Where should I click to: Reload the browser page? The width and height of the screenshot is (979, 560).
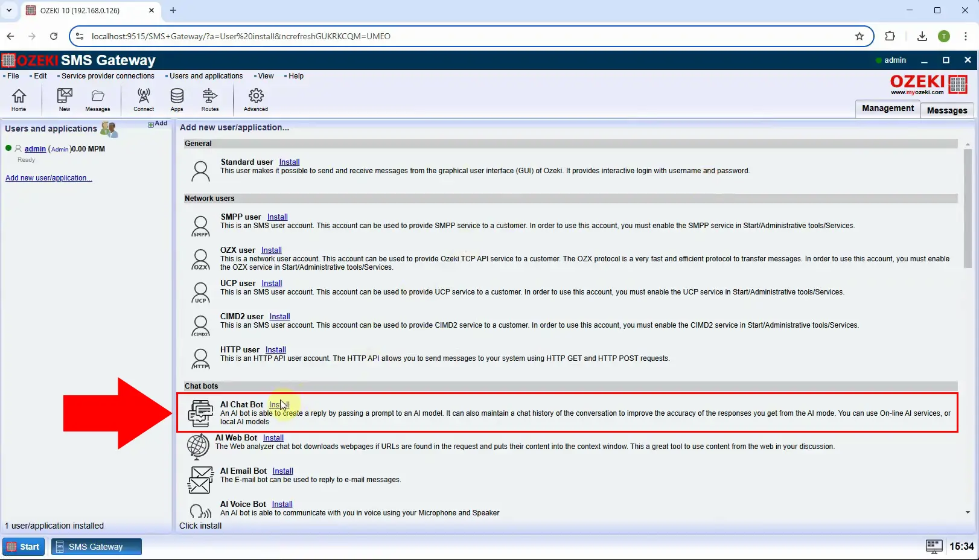(x=54, y=36)
